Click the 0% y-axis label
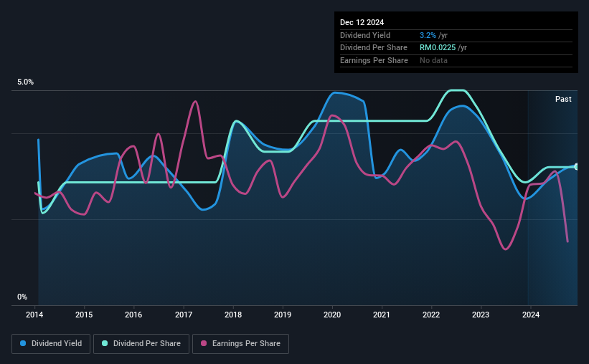The width and height of the screenshot is (589, 364). (x=22, y=297)
